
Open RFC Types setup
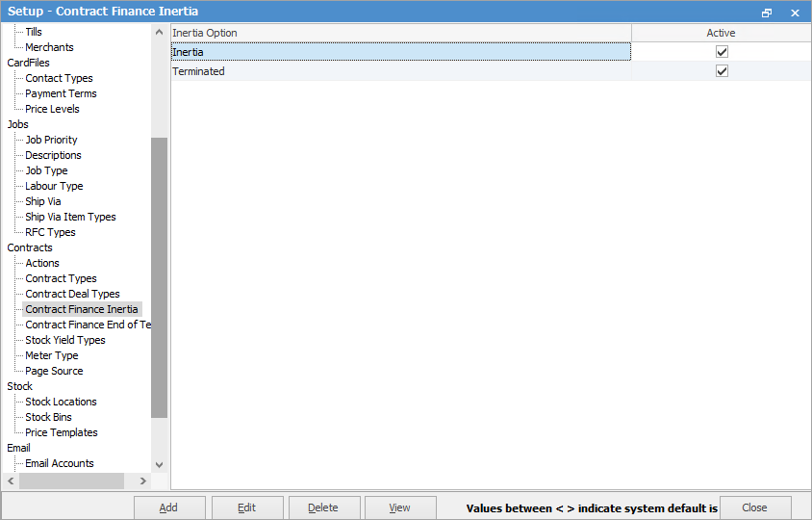pos(50,232)
